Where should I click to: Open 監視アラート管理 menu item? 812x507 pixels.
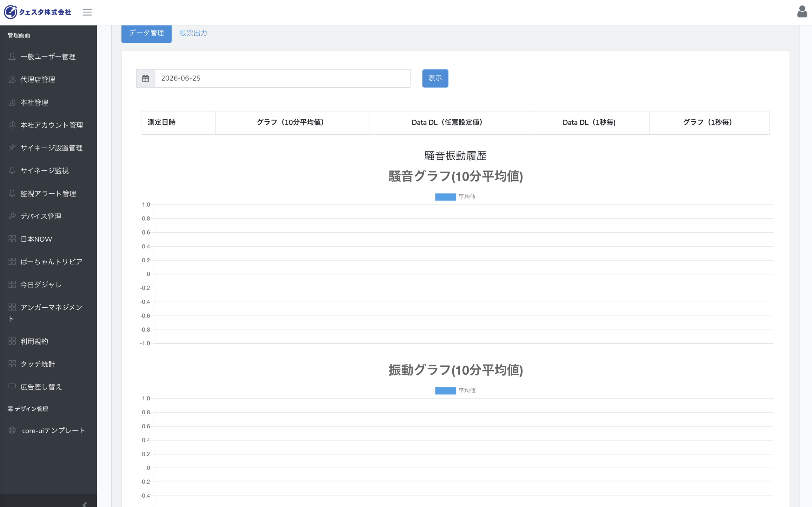(48, 194)
